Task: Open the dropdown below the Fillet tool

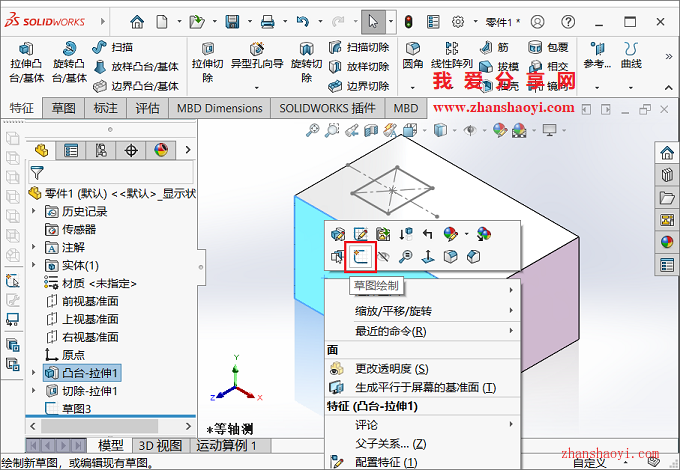Action: pyautogui.click(x=412, y=88)
